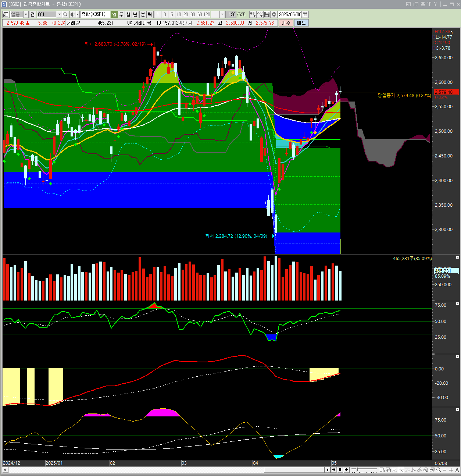Click the 최고 2,680.70 high annotation
The height and width of the screenshot is (476, 461).
pos(115,44)
